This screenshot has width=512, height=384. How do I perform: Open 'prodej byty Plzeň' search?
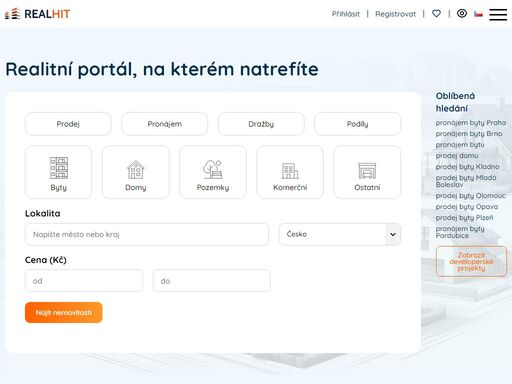(464, 218)
